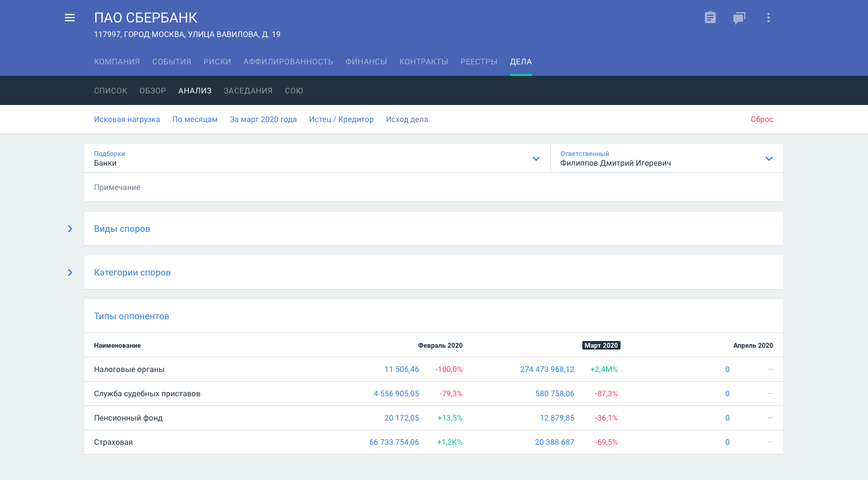Click the +1,2K% change value
This screenshot has height=480, width=868.
click(x=450, y=442)
